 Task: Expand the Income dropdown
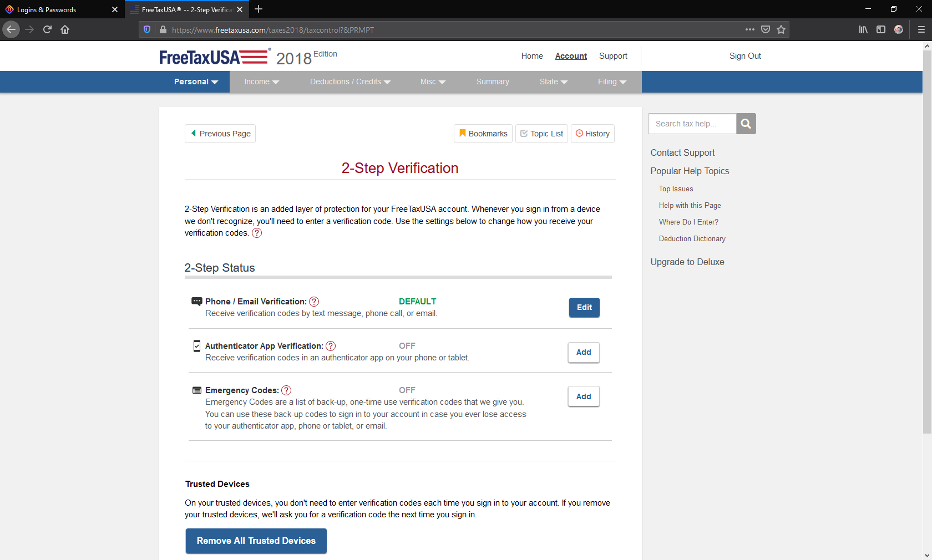click(261, 82)
